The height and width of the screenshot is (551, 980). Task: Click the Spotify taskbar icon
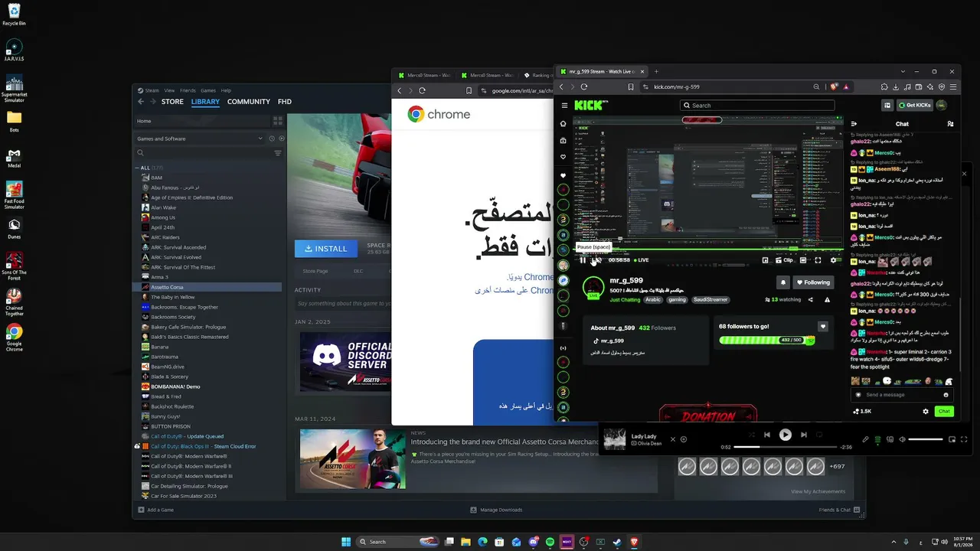point(550,542)
